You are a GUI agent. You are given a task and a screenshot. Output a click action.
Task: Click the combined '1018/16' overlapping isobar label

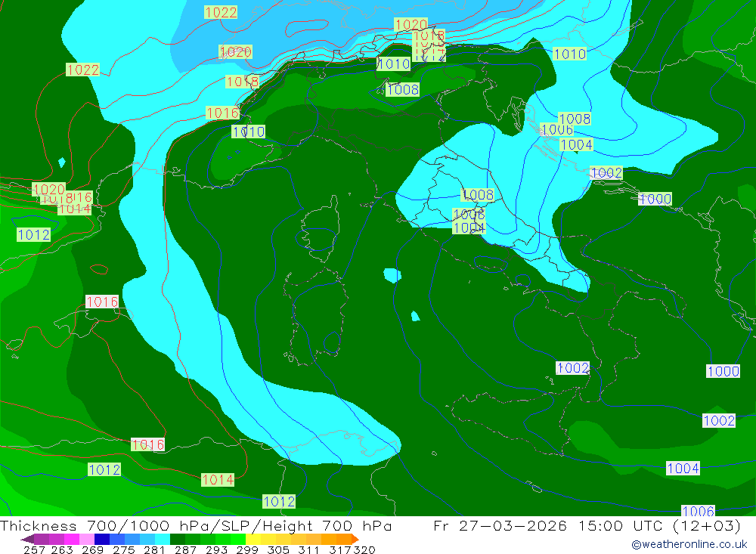pyautogui.click(x=66, y=198)
